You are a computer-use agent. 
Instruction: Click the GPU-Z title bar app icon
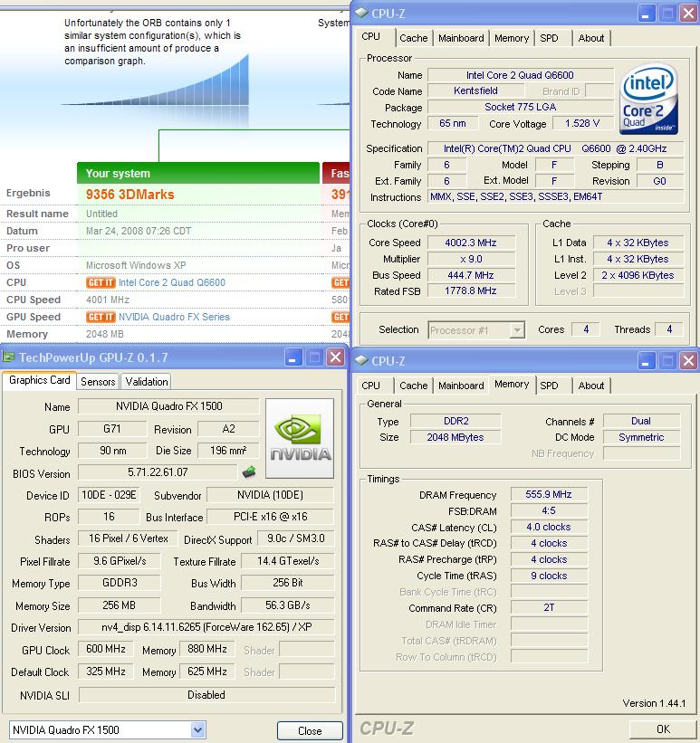click(x=8, y=357)
